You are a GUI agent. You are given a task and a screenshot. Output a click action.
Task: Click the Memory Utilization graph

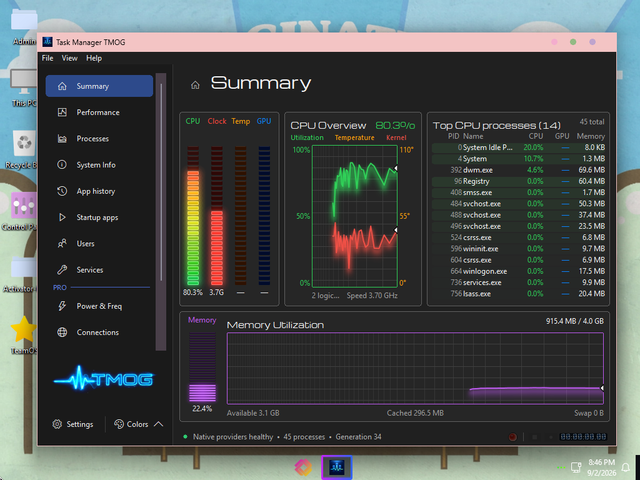(x=415, y=369)
